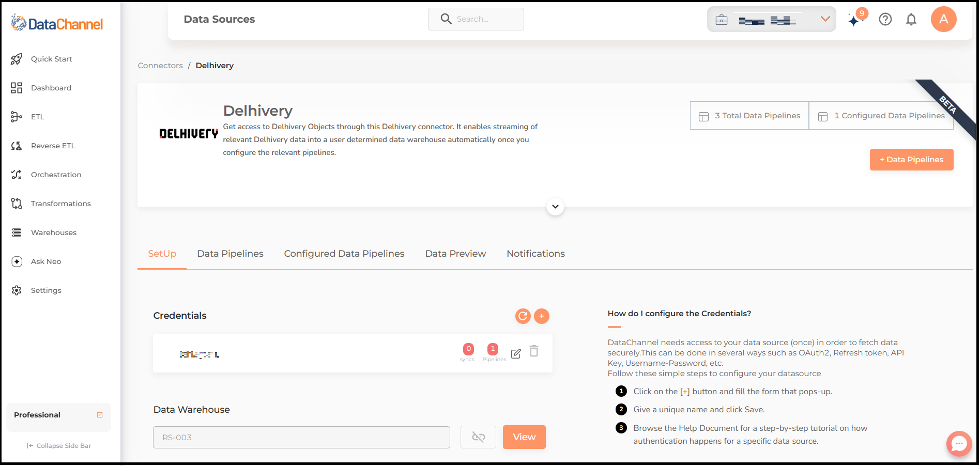
Task: Open the Transformations icon
Action: click(17, 204)
